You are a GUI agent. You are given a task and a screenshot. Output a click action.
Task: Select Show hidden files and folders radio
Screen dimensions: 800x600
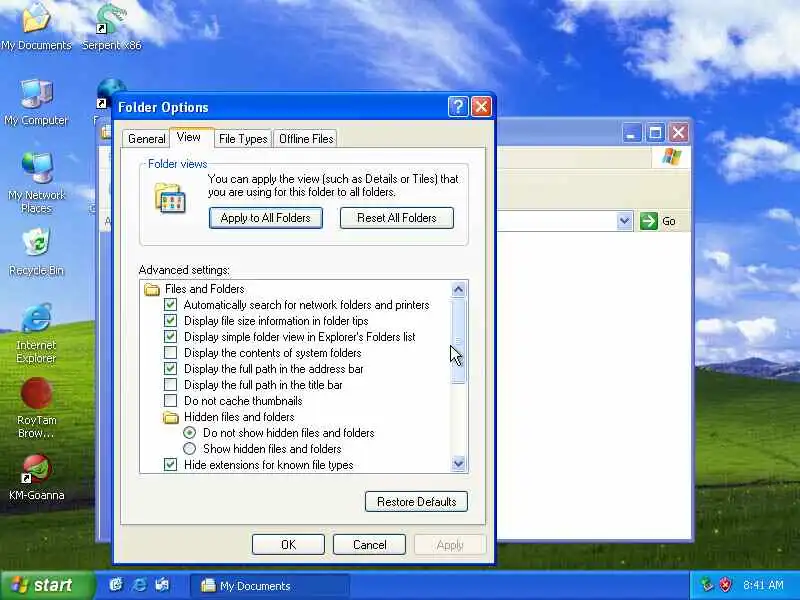[189, 449]
